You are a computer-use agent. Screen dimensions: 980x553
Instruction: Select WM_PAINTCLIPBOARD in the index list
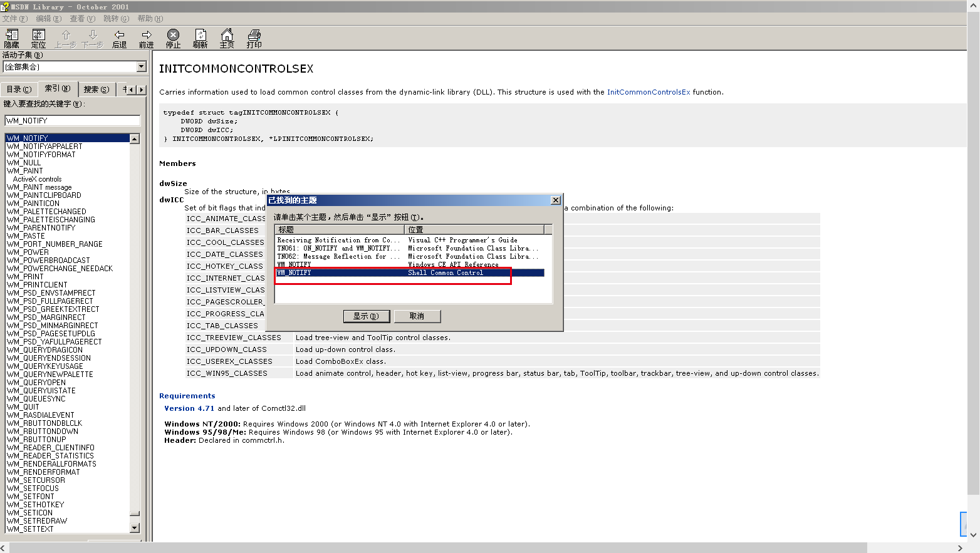[44, 195]
